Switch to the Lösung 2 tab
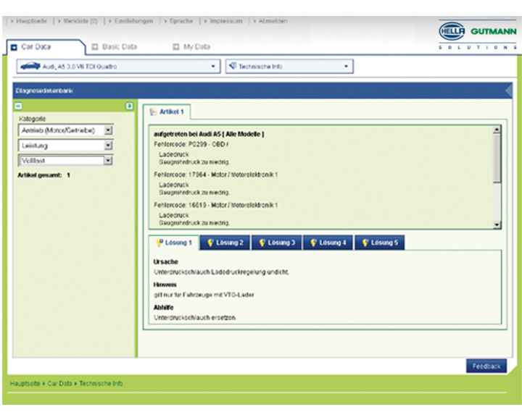522x420 pixels. pyautogui.click(x=225, y=243)
